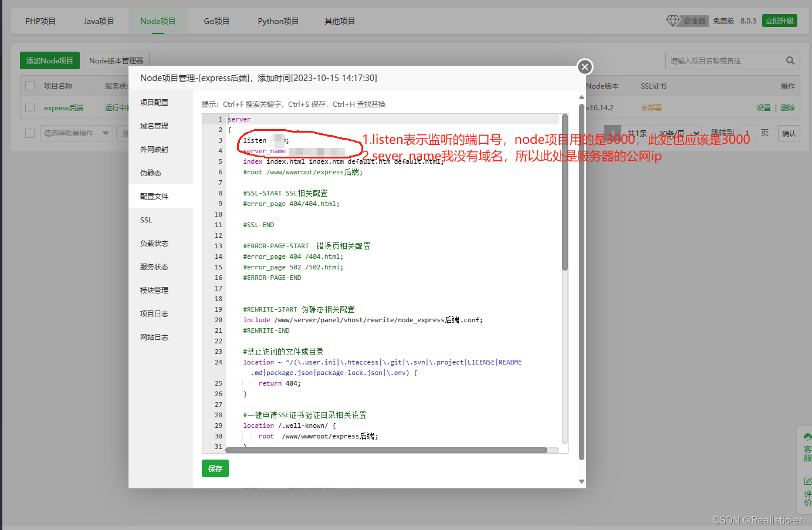This screenshot has width=812, height=530.
Task: Select 网站日志 in dialog sidebar
Action: tap(161, 337)
